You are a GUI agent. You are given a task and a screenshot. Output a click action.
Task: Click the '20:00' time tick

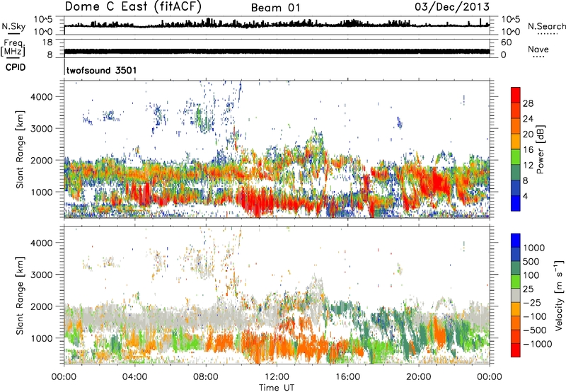click(419, 377)
